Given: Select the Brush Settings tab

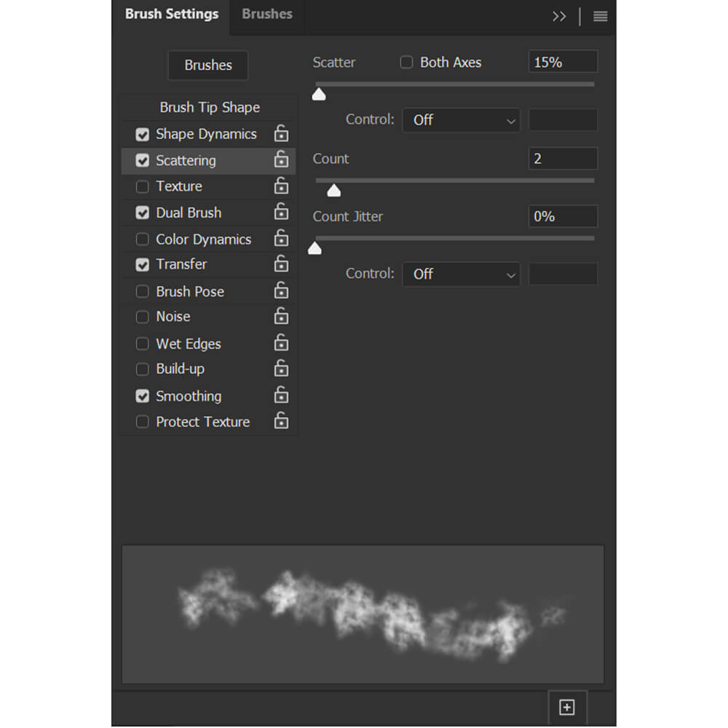Looking at the screenshot, I should coord(171,15).
